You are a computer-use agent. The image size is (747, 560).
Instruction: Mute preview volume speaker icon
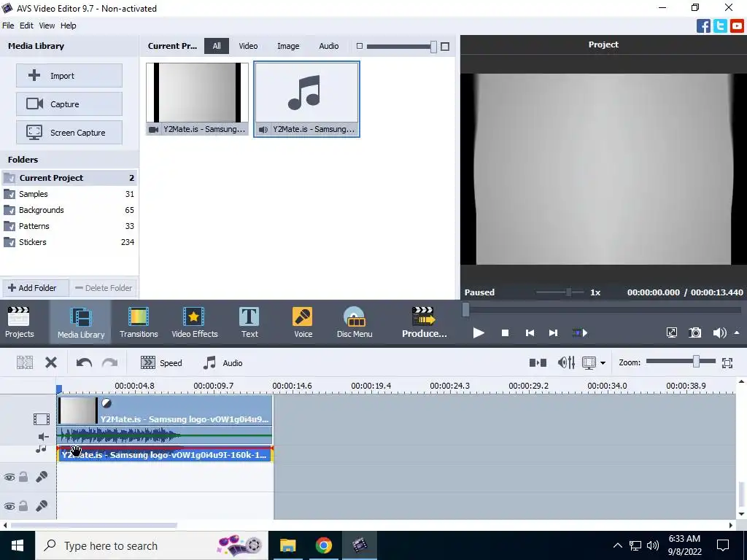pos(719,332)
